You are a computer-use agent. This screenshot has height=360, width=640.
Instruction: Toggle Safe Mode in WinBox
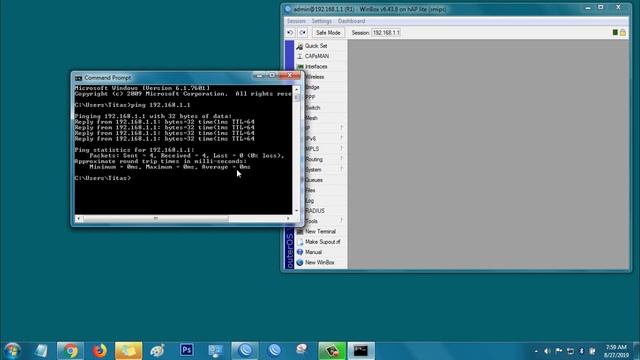click(328, 33)
